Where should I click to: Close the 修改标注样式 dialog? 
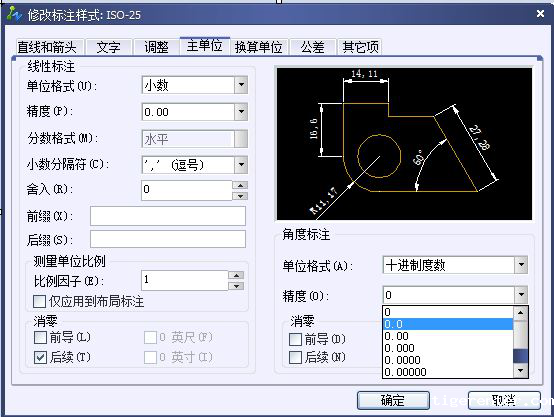[x=540, y=13]
